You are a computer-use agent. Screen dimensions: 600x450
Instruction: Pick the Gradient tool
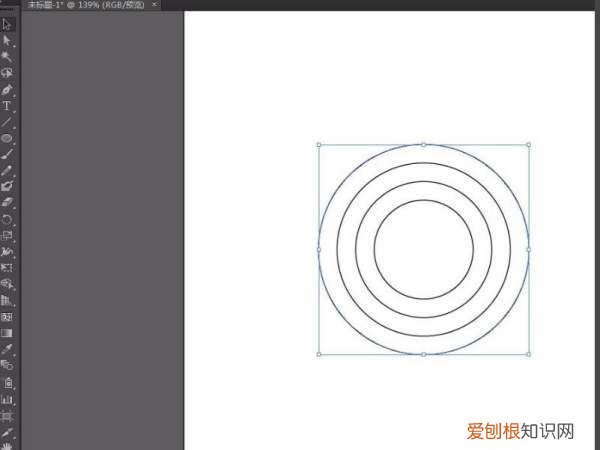7,333
